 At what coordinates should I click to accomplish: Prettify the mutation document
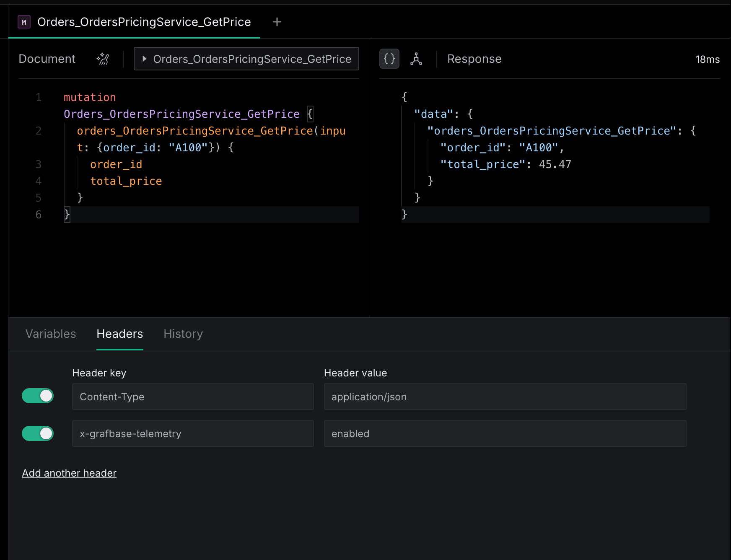pos(102,59)
